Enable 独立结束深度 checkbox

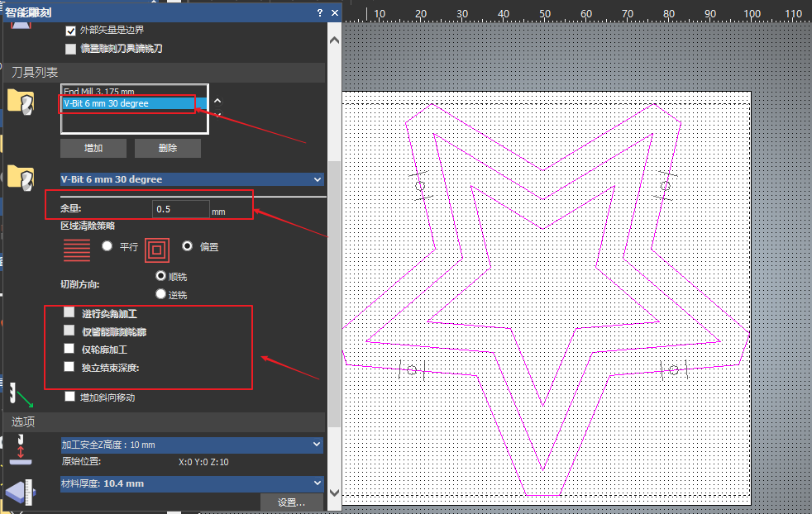(69, 366)
